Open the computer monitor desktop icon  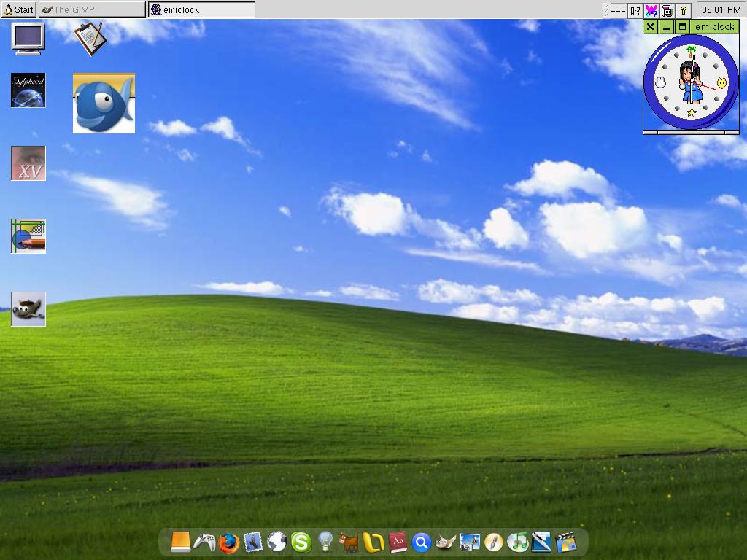point(28,38)
